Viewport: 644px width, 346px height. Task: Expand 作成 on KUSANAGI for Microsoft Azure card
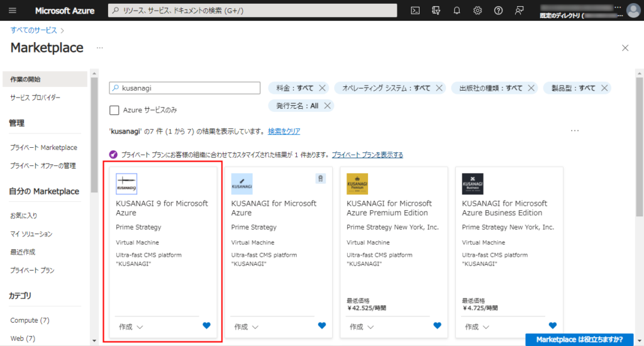246,326
